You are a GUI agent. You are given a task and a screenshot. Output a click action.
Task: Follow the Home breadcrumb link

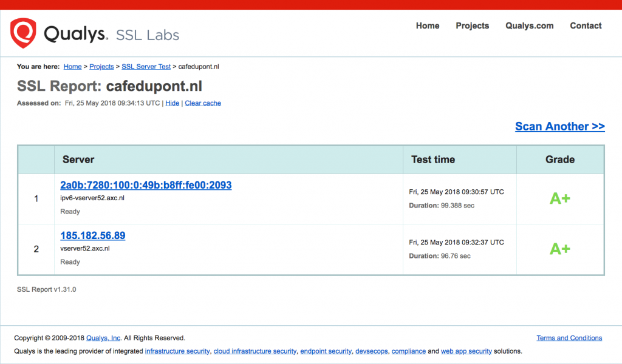pyautogui.click(x=73, y=67)
